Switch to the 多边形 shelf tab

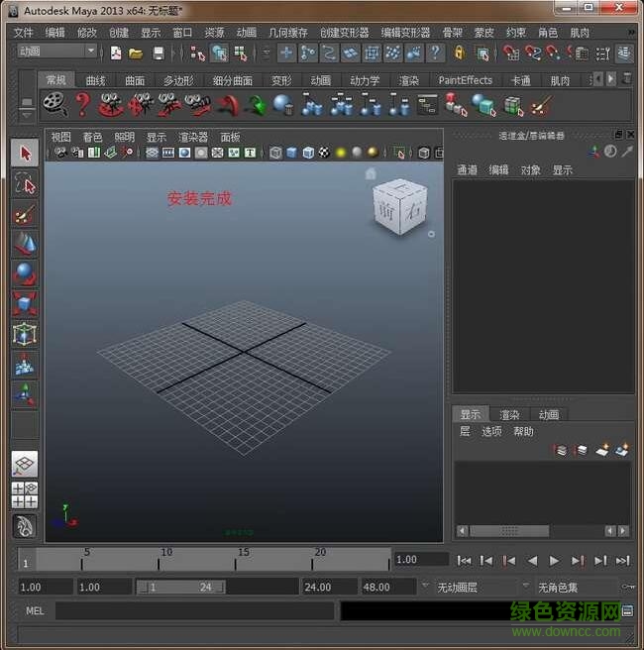(x=178, y=80)
